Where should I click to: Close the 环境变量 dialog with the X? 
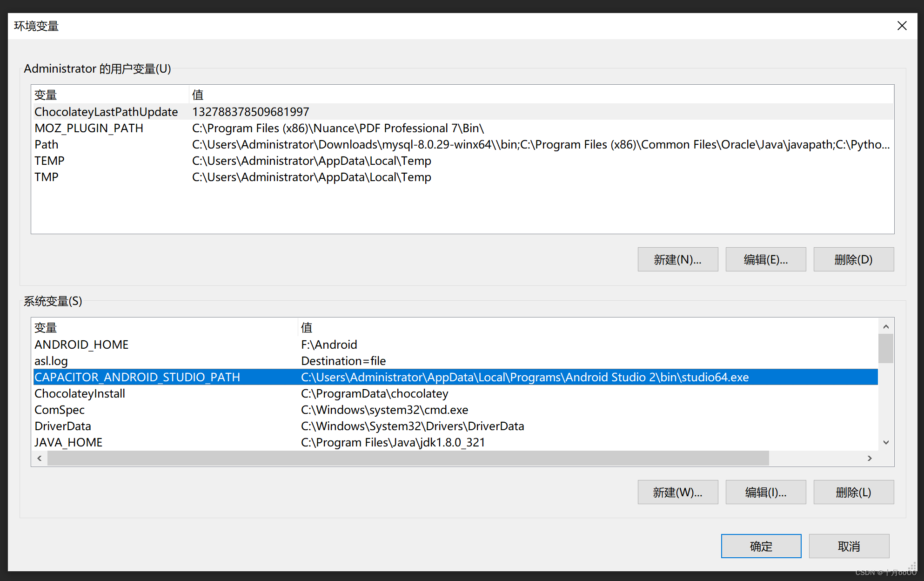tap(902, 26)
